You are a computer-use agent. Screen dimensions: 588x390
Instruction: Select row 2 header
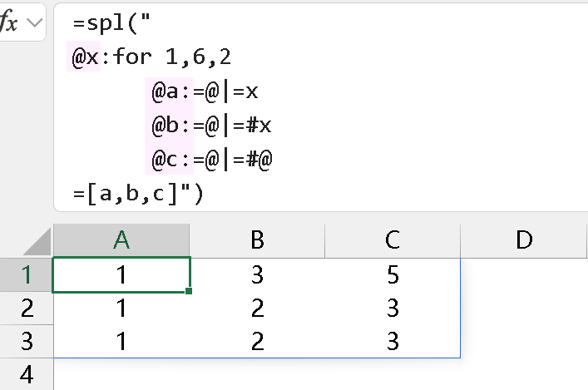point(26,309)
